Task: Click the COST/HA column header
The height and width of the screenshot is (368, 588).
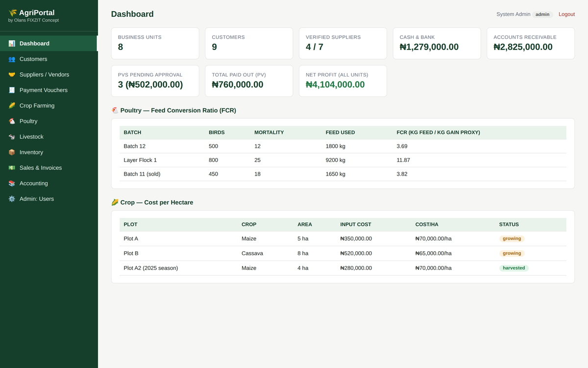Action: click(x=427, y=224)
